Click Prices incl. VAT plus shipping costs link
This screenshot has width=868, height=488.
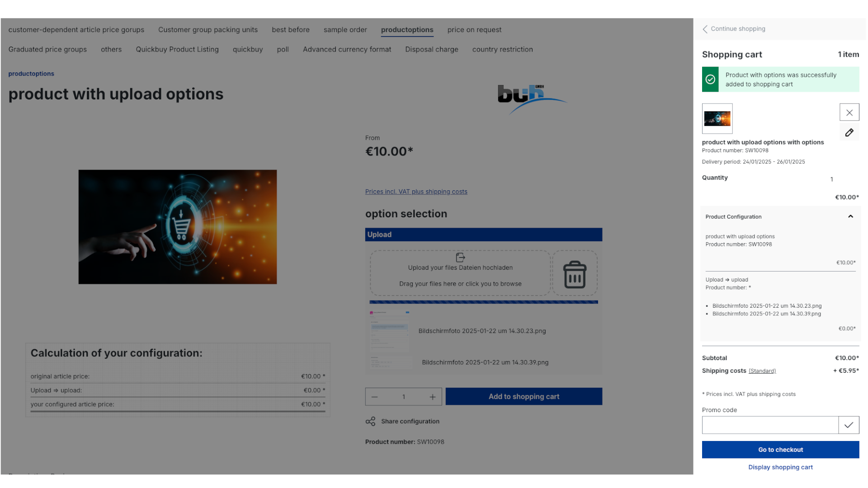pyautogui.click(x=416, y=191)
